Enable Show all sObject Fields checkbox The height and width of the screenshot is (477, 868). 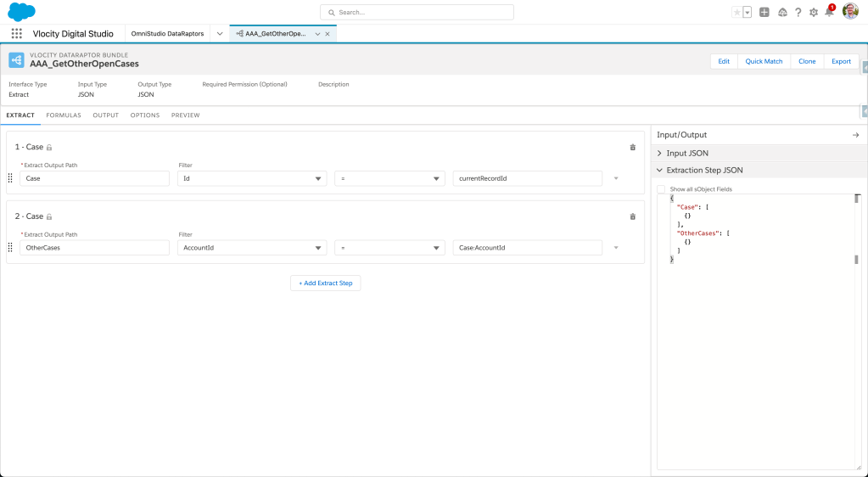tap(662, 189)
